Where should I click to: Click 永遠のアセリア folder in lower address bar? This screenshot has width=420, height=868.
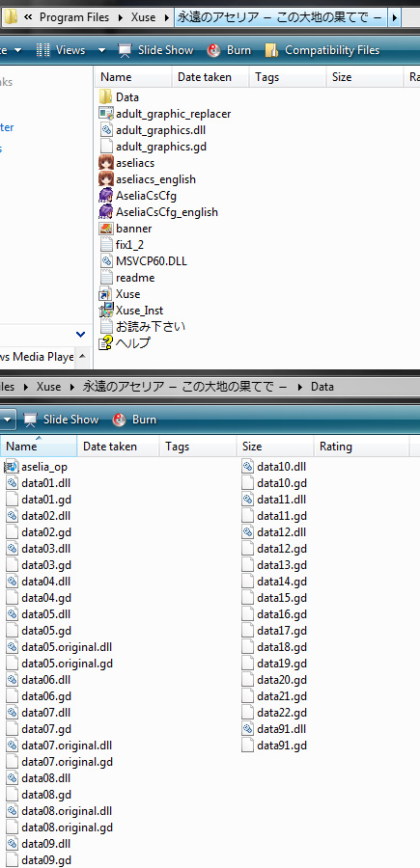(186, 387)
